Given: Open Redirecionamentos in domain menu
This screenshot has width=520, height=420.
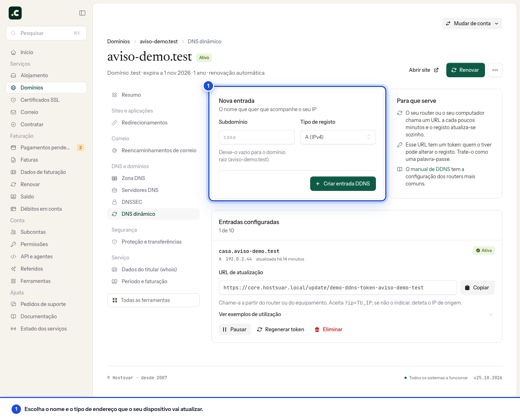Looking at the screenshot, I should click(153, 123).
